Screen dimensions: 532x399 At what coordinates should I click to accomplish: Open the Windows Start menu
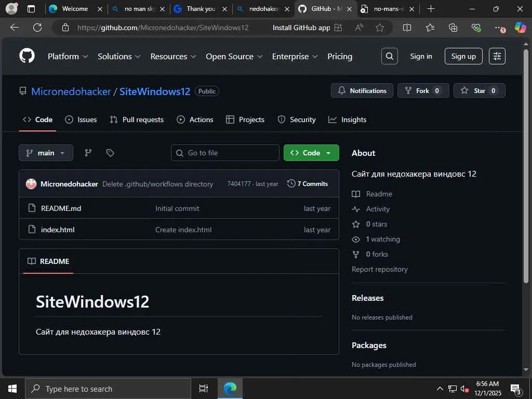click(x=12, y=389)
